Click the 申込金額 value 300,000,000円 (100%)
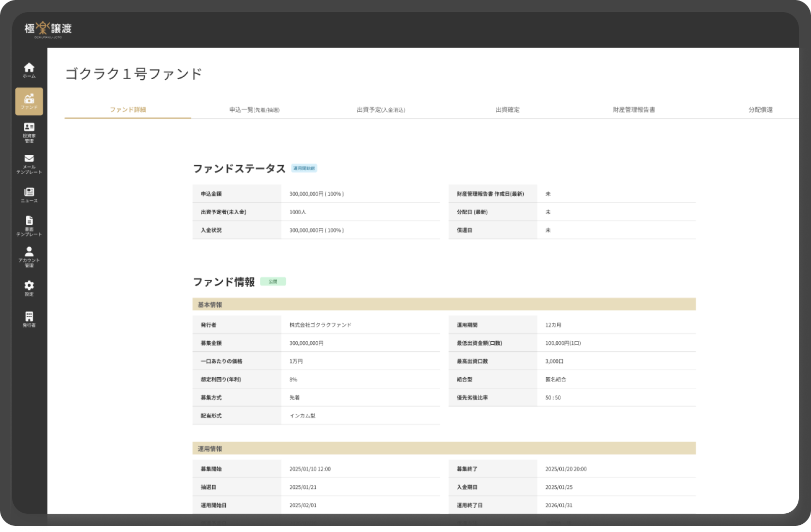Screen dimensions: 811x532 click(x=316, y=194)
